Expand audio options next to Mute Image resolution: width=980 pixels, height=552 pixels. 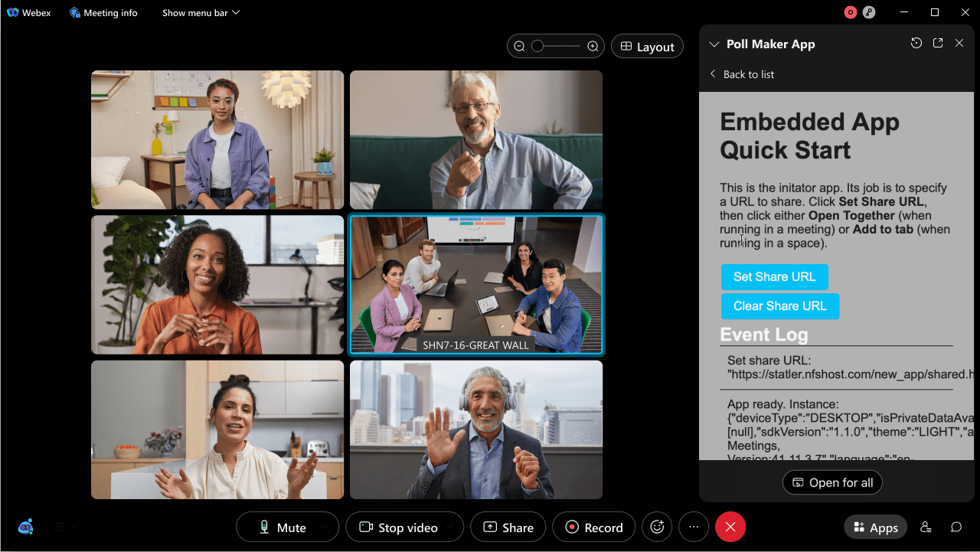(x=324, y=527)
